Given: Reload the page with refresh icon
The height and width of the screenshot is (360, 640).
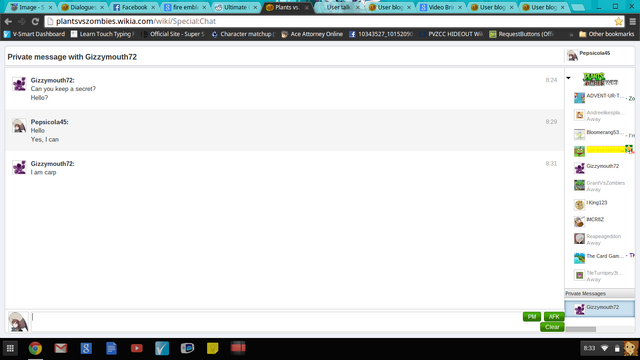Looking at the screenshot, I should pyautogui.click(x=36, y=22).
